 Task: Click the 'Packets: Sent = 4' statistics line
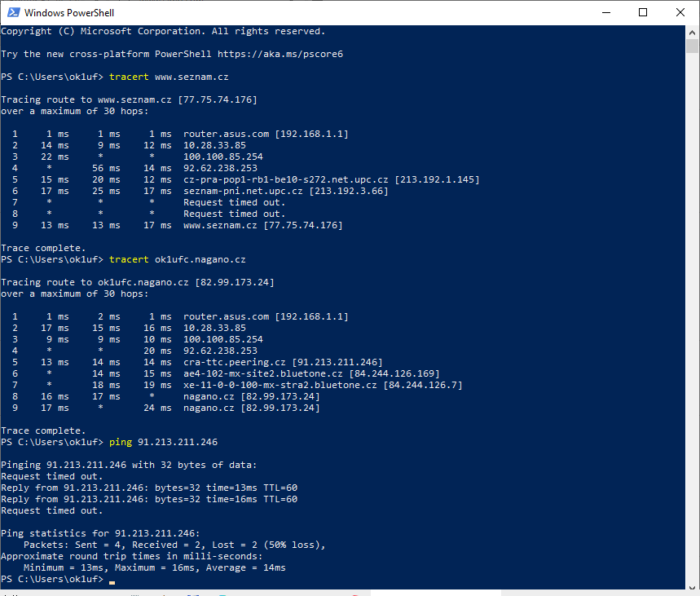[174, 545]
